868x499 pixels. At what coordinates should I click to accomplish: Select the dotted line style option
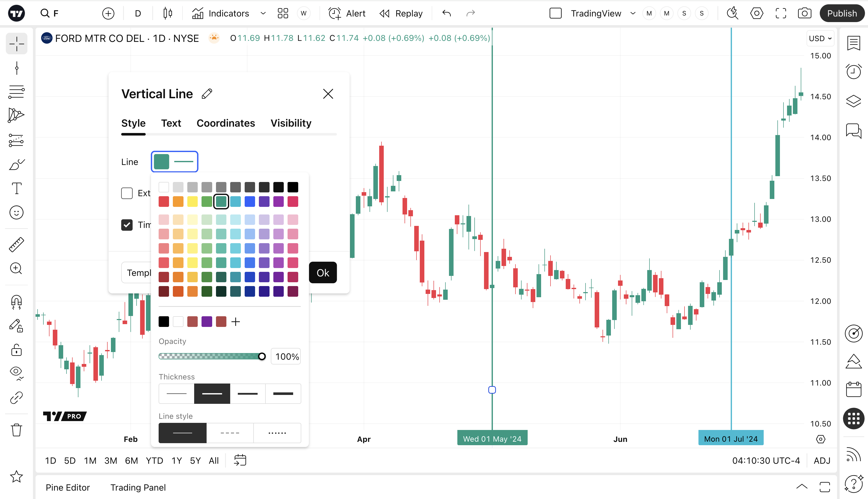(x=277, y=433)
